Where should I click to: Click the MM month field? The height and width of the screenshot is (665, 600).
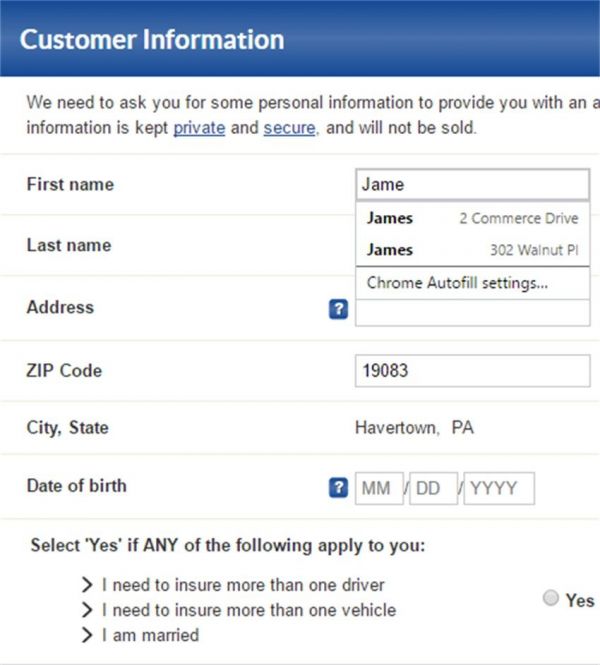(379, 489)
